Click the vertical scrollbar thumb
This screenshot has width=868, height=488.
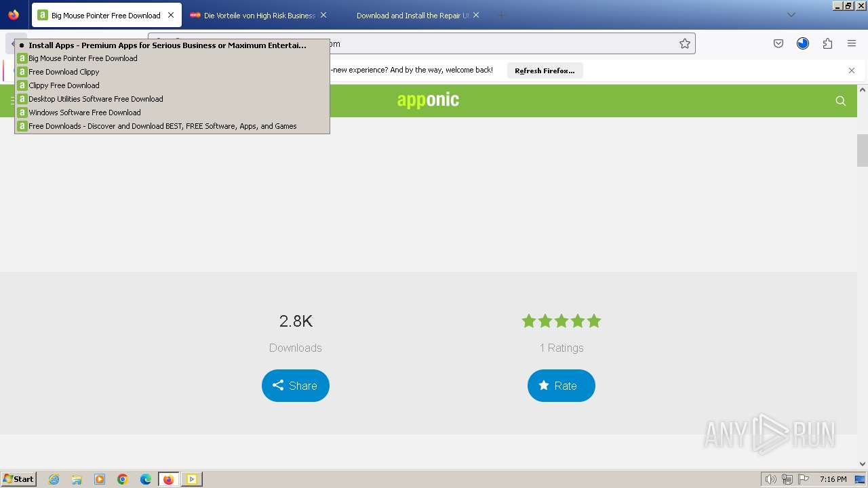click(863, 150)
